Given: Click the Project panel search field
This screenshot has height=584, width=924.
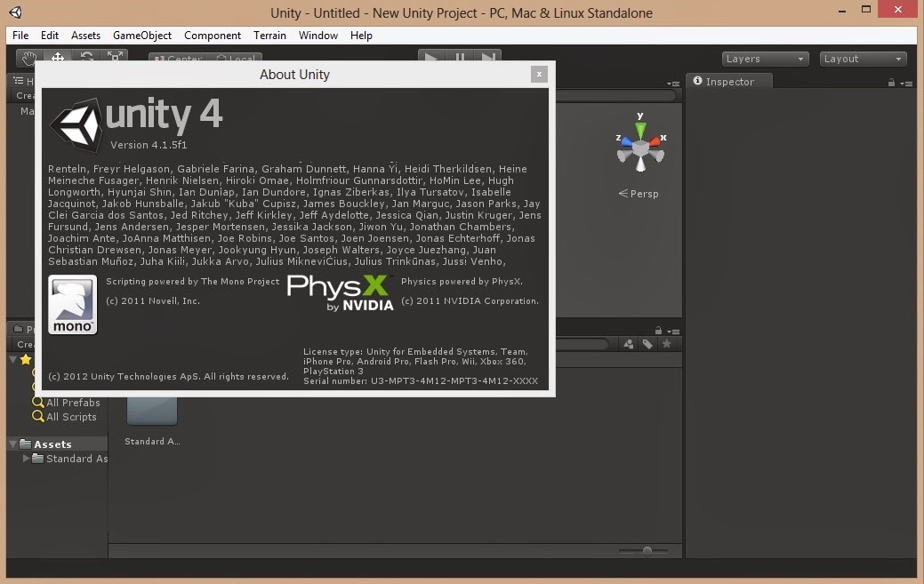Looking at the screenshot, I should pyautogui.click(x=583, y=344).
